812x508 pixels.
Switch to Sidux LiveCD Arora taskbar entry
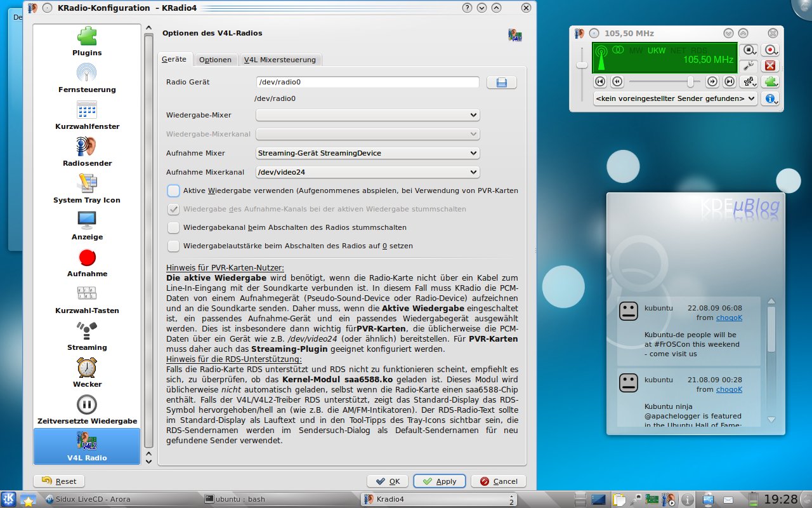pyautogui.click(x=121, y=499)
